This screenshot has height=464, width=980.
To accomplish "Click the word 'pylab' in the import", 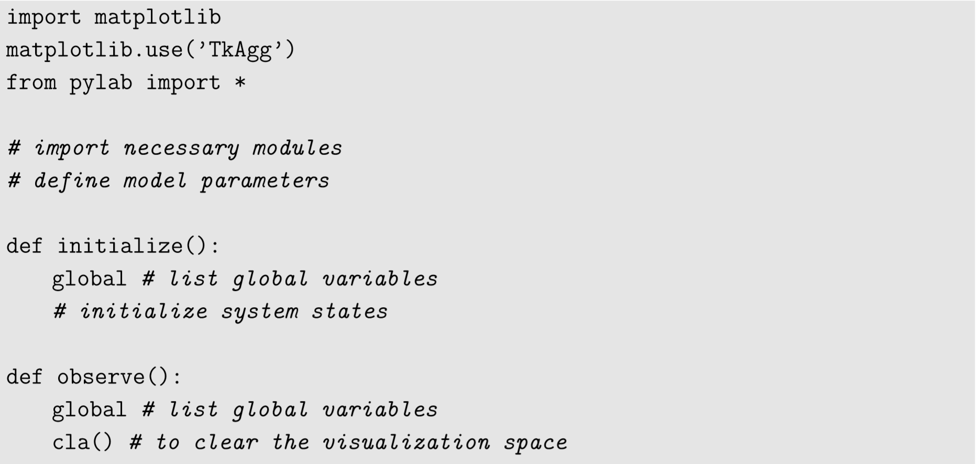I will pyautogui.click(x=101, y=83).
